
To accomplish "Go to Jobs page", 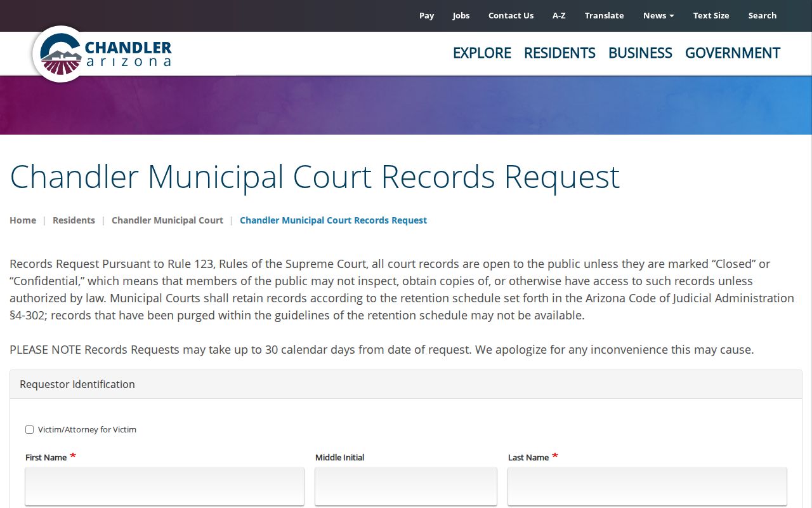I will tap(461, 15).
